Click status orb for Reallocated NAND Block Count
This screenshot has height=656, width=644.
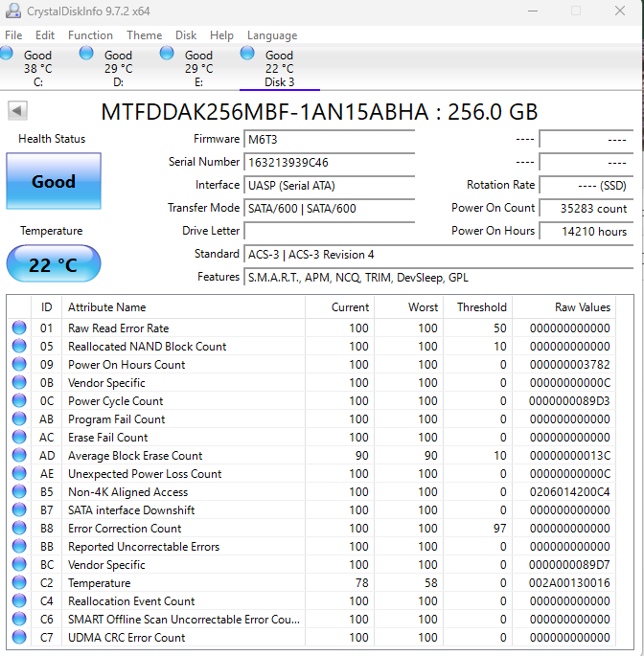(19, 346)
